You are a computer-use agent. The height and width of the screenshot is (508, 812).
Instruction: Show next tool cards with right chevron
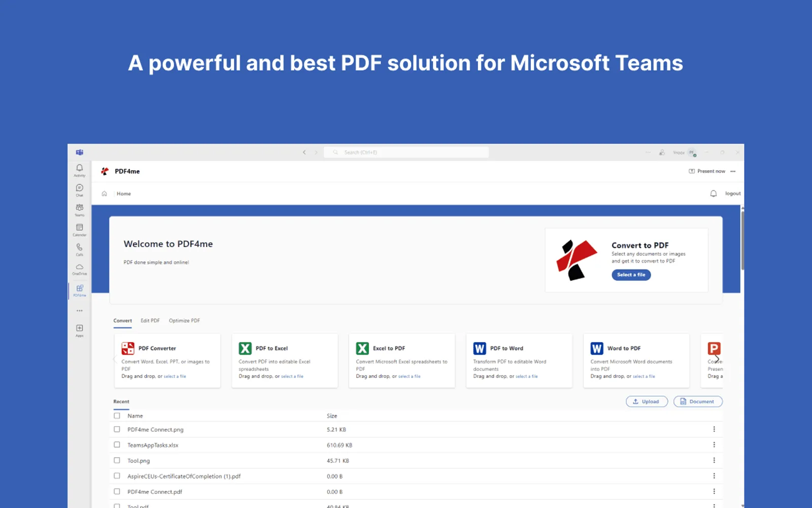pos(717,359)
